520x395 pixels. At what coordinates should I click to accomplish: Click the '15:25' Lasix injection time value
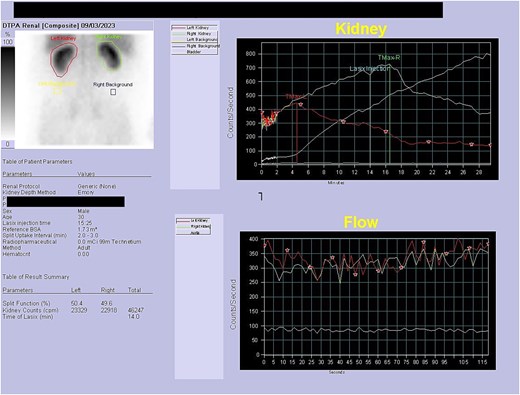click(x=85, y=223)
